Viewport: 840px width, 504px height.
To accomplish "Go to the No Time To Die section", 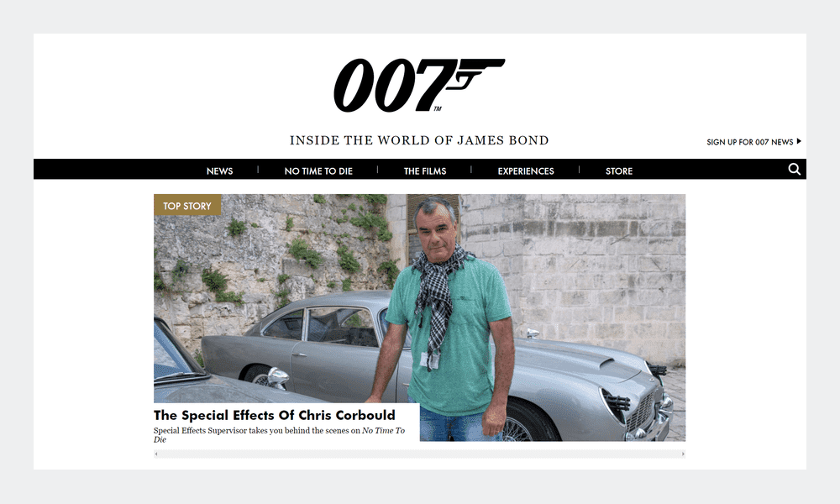I will [x=318, y=171].
